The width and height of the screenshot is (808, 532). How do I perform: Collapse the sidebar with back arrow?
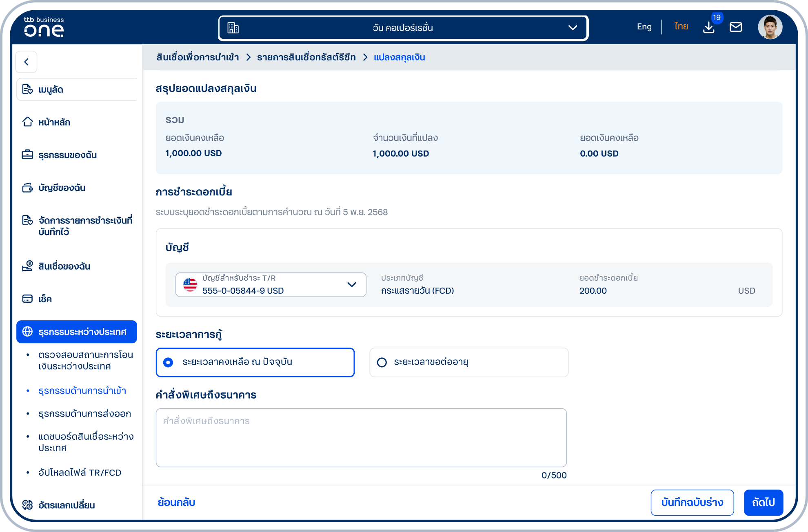pyautogui.click(x=27, y=62)
